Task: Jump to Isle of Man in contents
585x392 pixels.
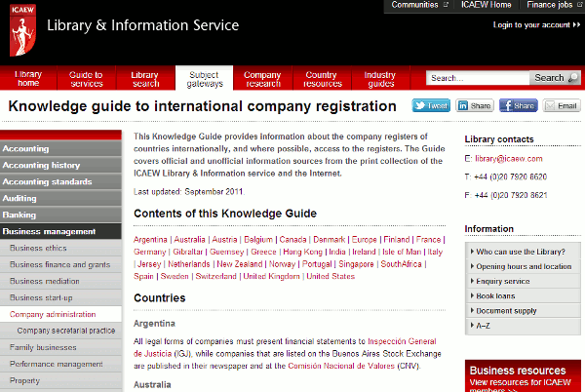Action: [402, 252]
